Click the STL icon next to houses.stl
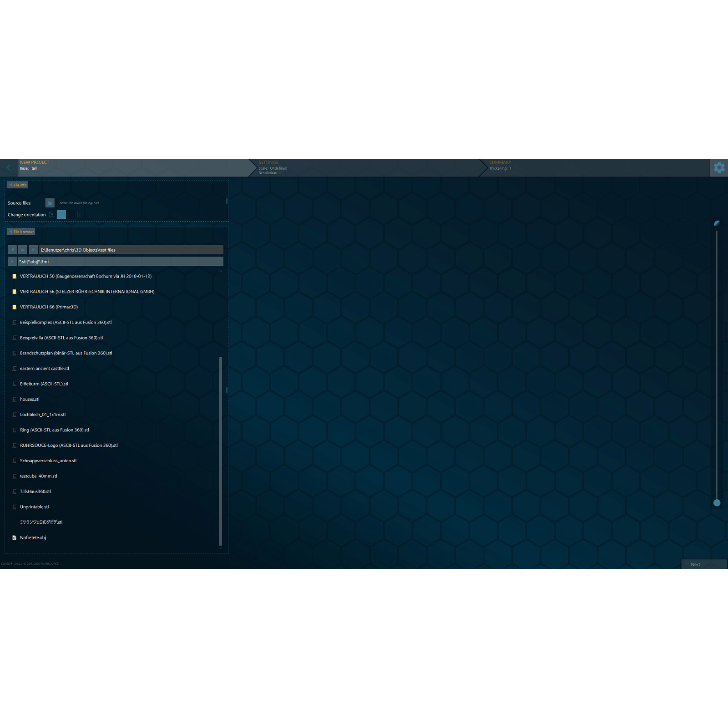Image resolution: width=728 pixels, height=728 pixels. (x=15, y=399)
